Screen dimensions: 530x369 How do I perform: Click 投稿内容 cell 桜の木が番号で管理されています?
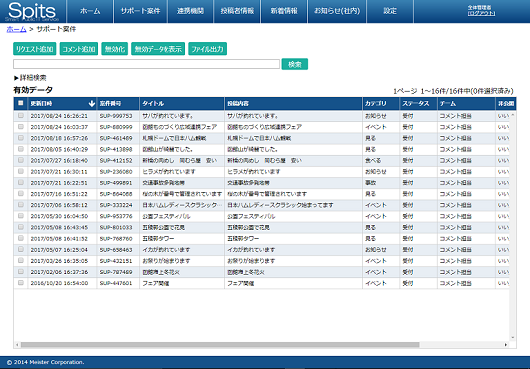267,194
